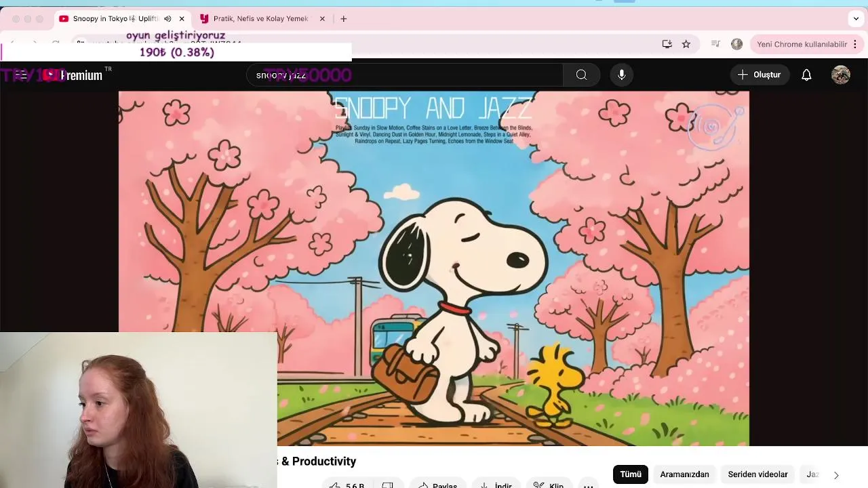The height and width of the screenshot is (488, 868).
Task: Bookmark this page with star icon
Action: point(686,44)
